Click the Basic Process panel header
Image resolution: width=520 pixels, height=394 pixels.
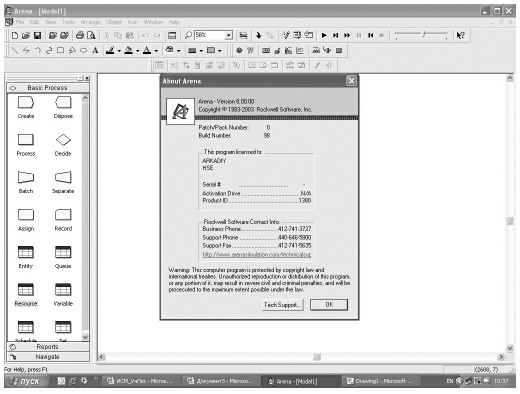(x=48, y=88)
